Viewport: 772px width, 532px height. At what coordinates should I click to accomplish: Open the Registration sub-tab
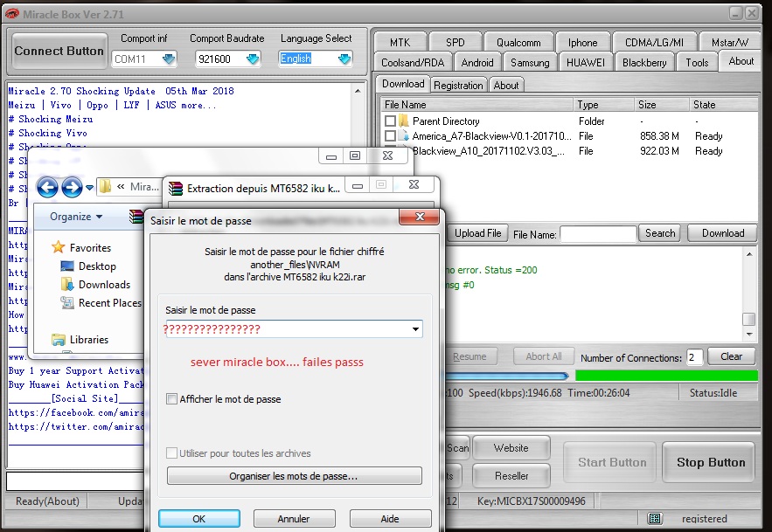click(458, 85)
